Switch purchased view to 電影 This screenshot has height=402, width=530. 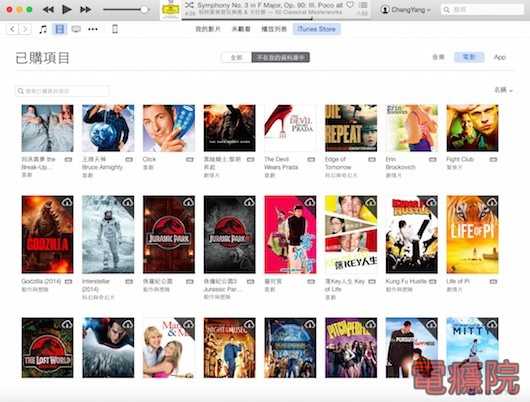tap(469, 57)
